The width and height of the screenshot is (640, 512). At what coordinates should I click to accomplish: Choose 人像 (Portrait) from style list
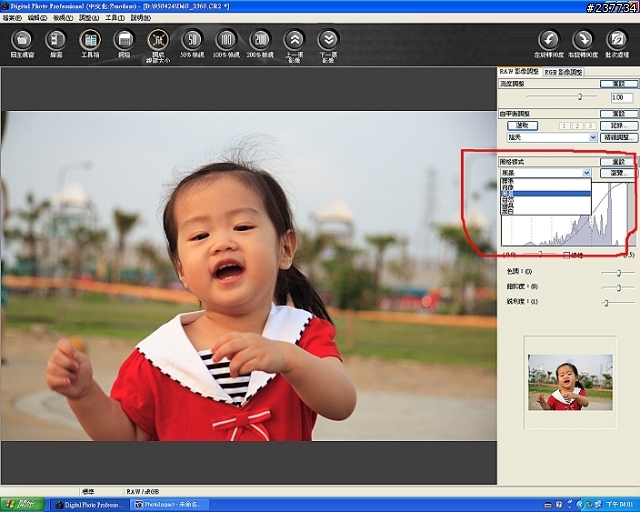coord(546,187)
